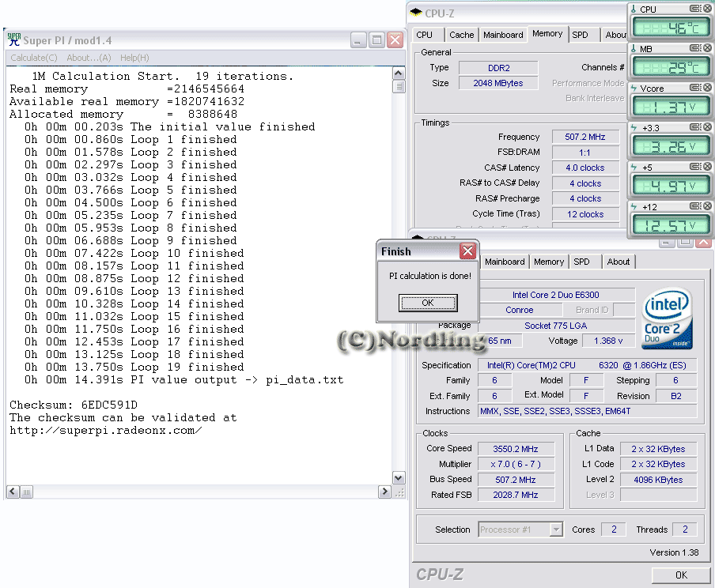
Task: Click the Multiplier value x 7.0 ( 6 - 7 )
Action: [516, 464]
